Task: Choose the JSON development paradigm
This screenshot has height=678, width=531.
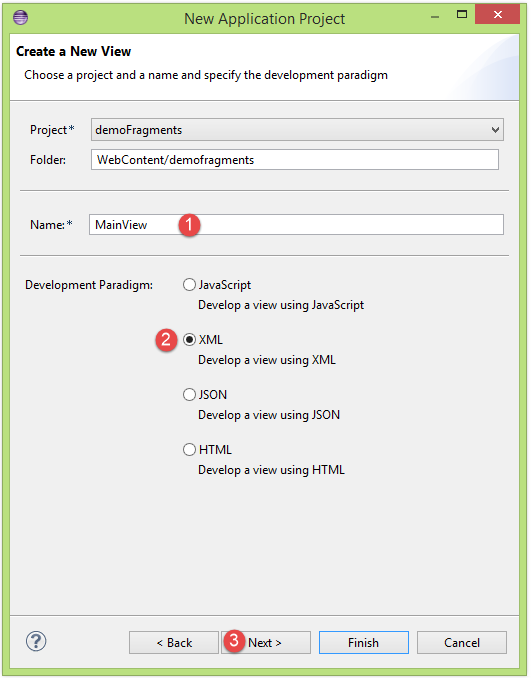Action: point(189,395)
